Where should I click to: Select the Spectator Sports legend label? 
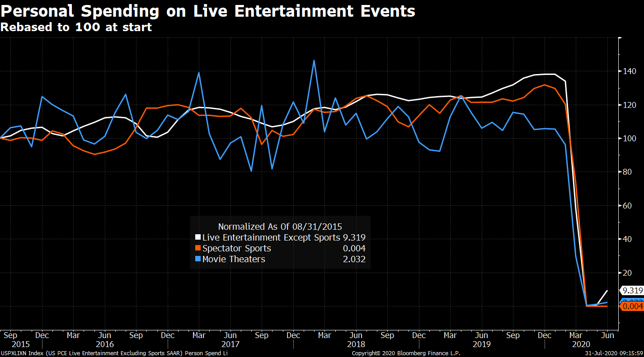[237, 248]
